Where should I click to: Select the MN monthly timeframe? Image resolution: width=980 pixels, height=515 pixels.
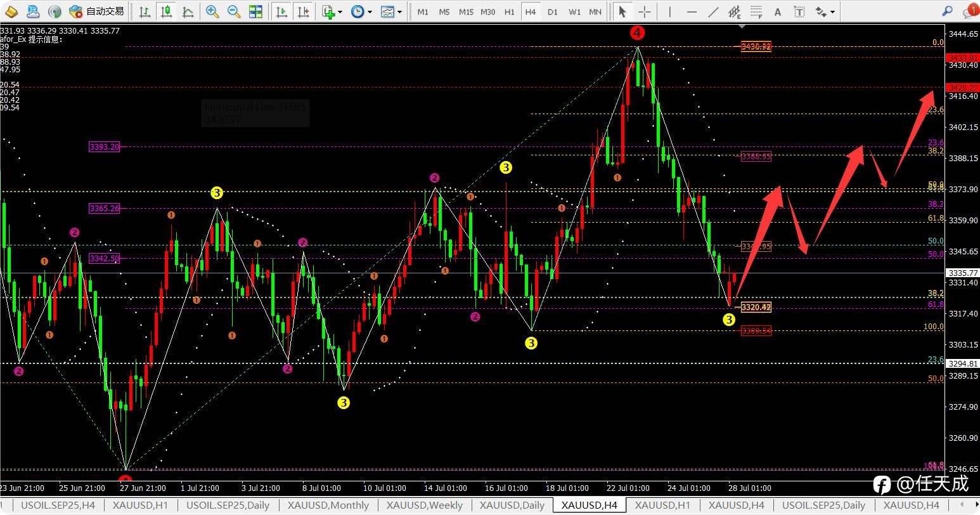(x=595, y=11)
